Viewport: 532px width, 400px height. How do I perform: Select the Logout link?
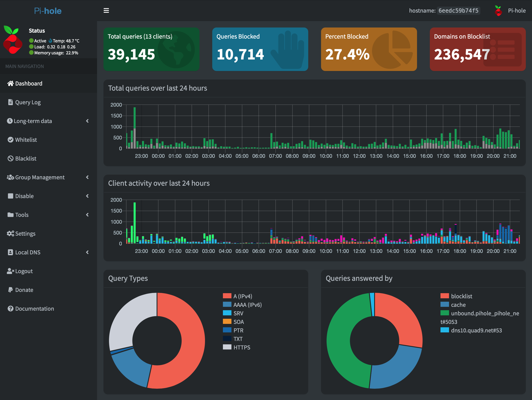pyautogui.click(x=48, y=271)
